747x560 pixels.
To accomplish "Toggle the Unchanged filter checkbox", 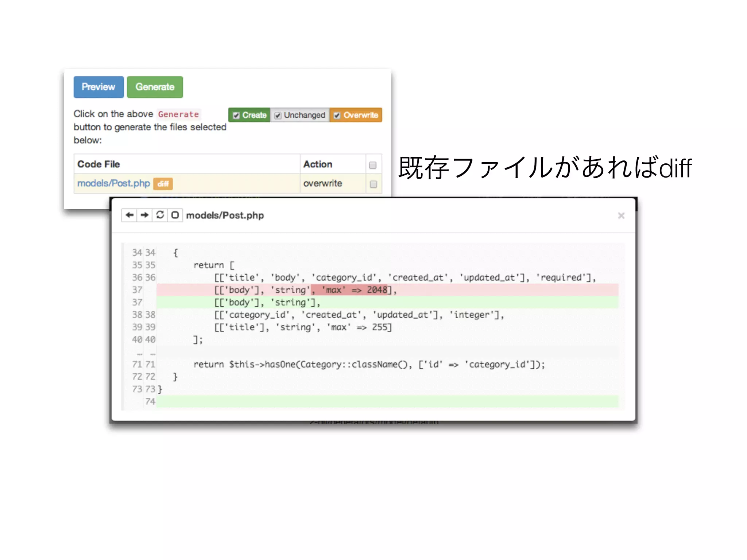I will 278,115.
